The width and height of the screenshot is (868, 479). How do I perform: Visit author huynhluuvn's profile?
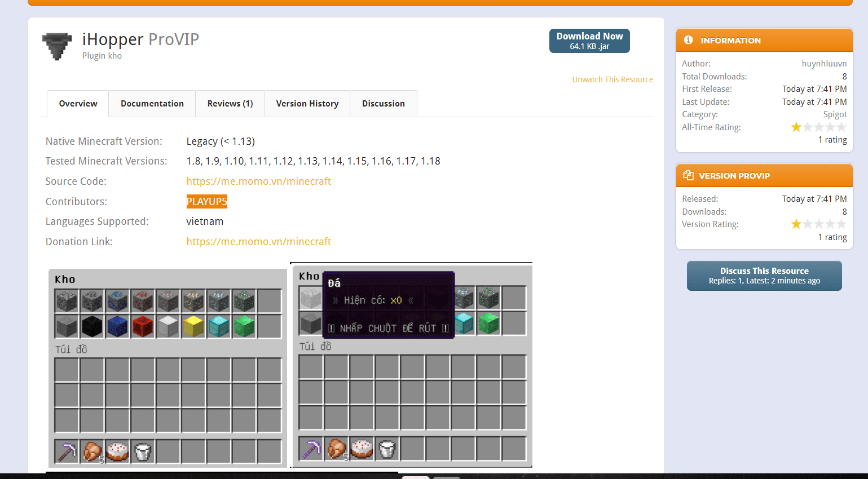[824, 64]
